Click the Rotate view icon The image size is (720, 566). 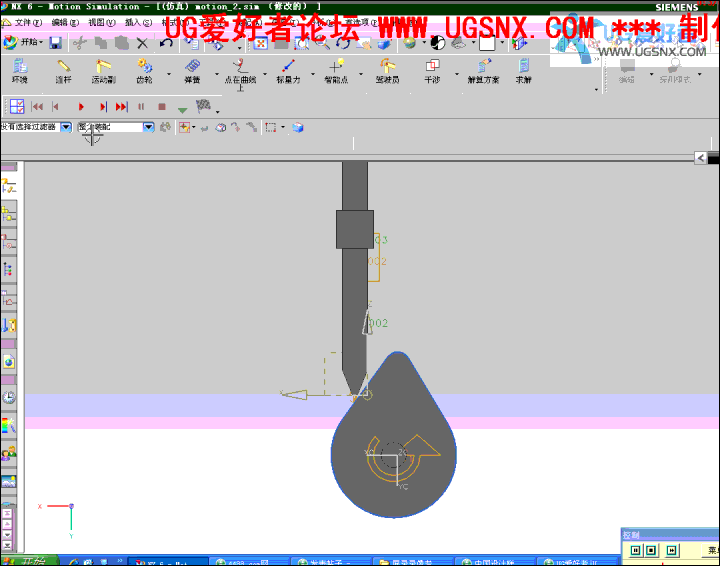point(342,44)
